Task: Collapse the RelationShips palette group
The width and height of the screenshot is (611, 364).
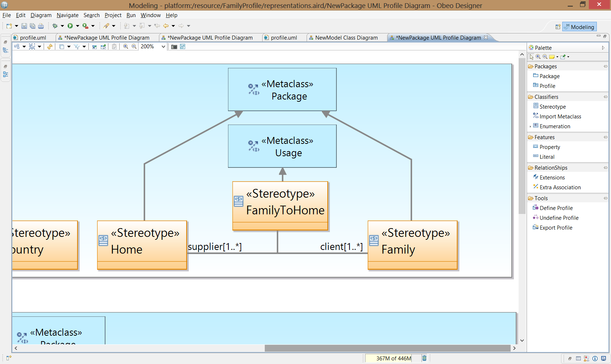Action: 605,167
